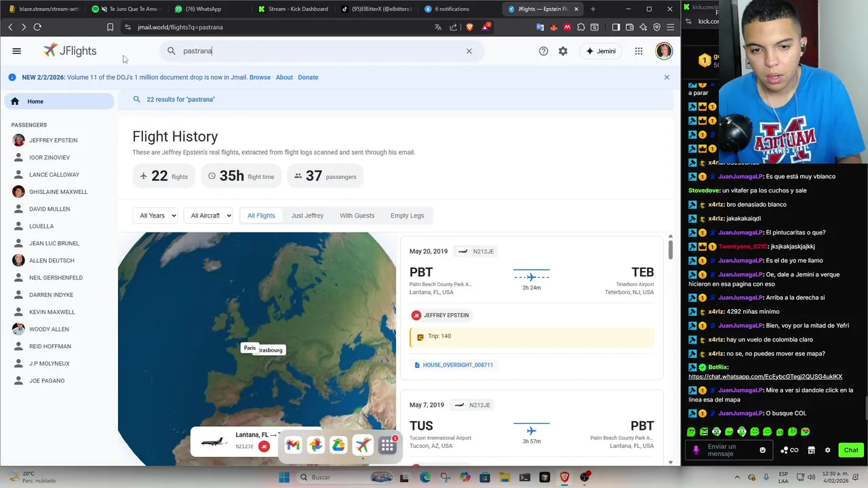Click the JFlights airplane logo

[50, 50]
